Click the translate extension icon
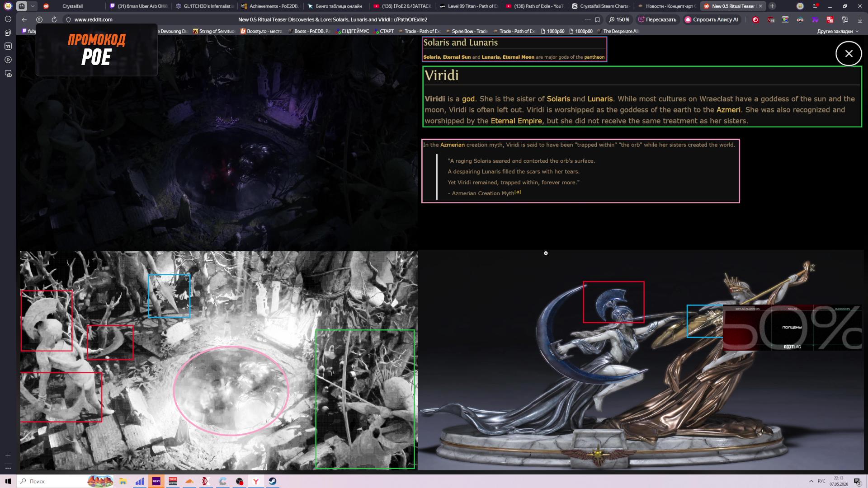This screenshot has width=868, height=488. (x=830, y=19)
